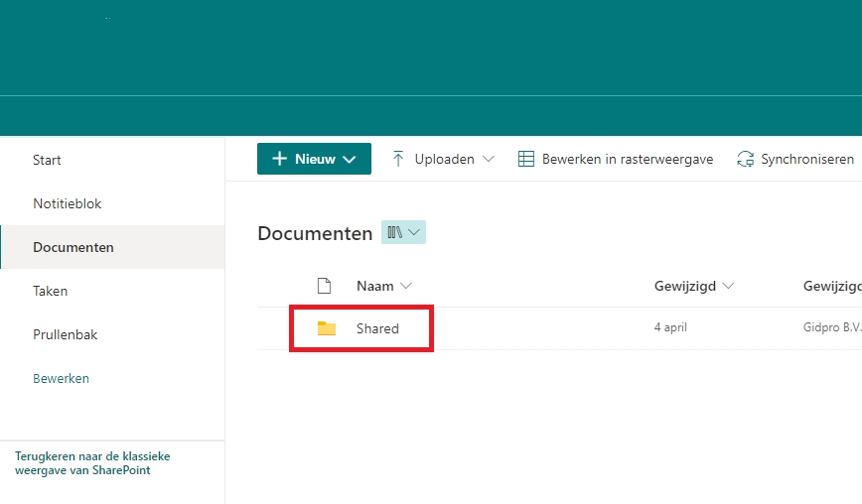This screenshot has height=504, width=862.
Task: Expand the chevron on the Nieuw button
Action: [x=350, y=159]
